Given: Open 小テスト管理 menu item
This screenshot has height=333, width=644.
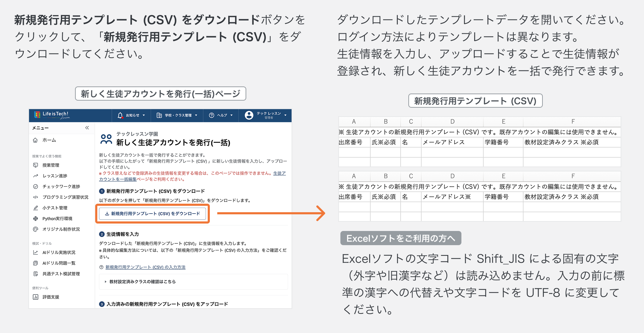Looking at the screenshot, I should pos(55,208).
